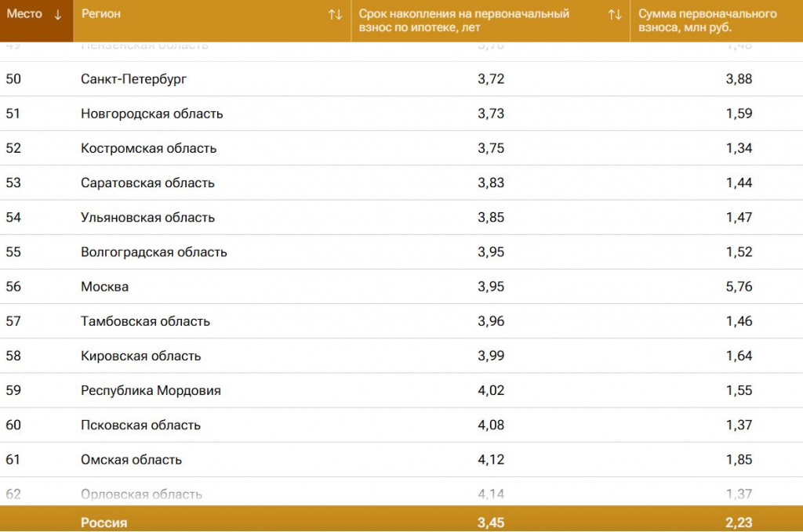The height and width of the screenshot is (532, 803).
Task: Select the Санкт-Петербург row name
Action: point(134,79)
